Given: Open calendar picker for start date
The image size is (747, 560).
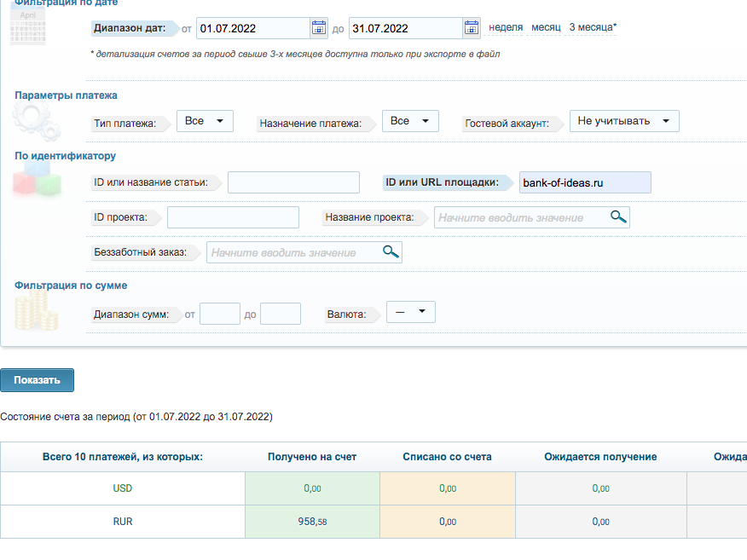Looking at the screenshot, I should [x=318, y=28].
